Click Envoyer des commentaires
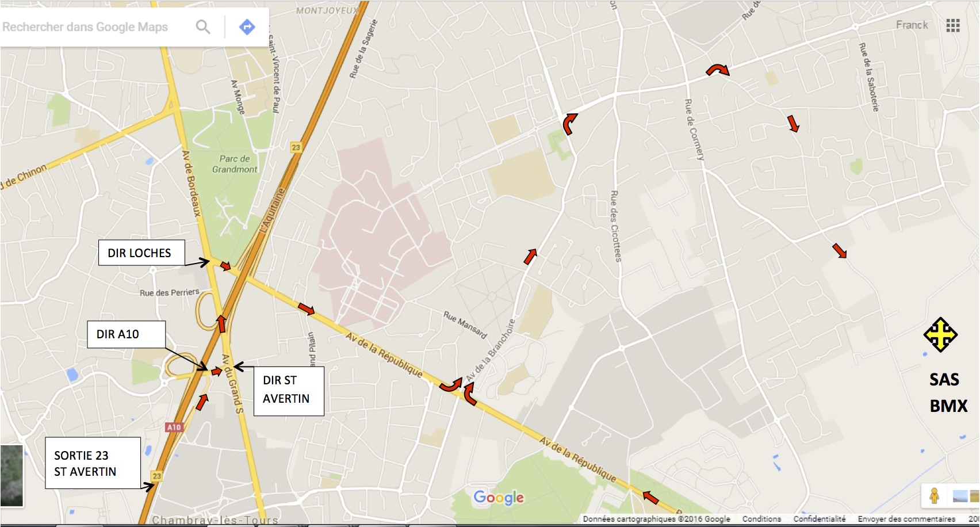The height and width of the screenshot is (527, 980). [x=906, y=519]
